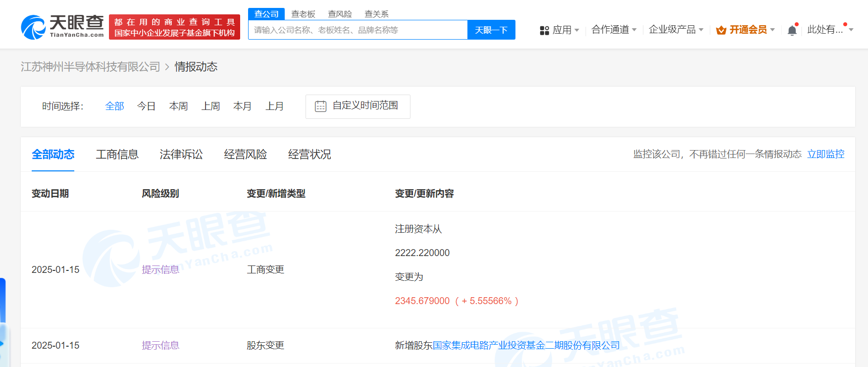Image resolution: width=868 pixels, height=367 pixels.
Task: Select the 本周 time filter
Action: [x=178, y=106]
